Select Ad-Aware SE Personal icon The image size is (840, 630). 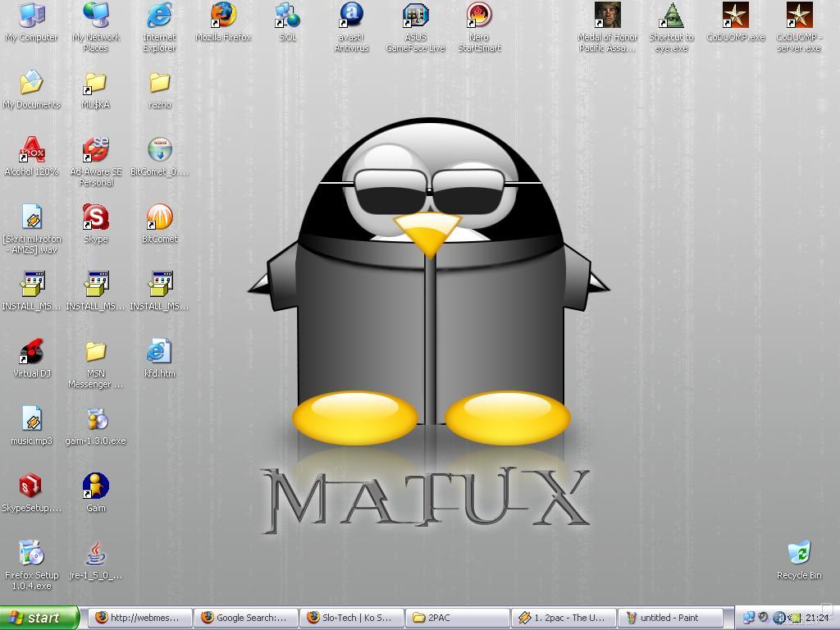coord(96,162)
